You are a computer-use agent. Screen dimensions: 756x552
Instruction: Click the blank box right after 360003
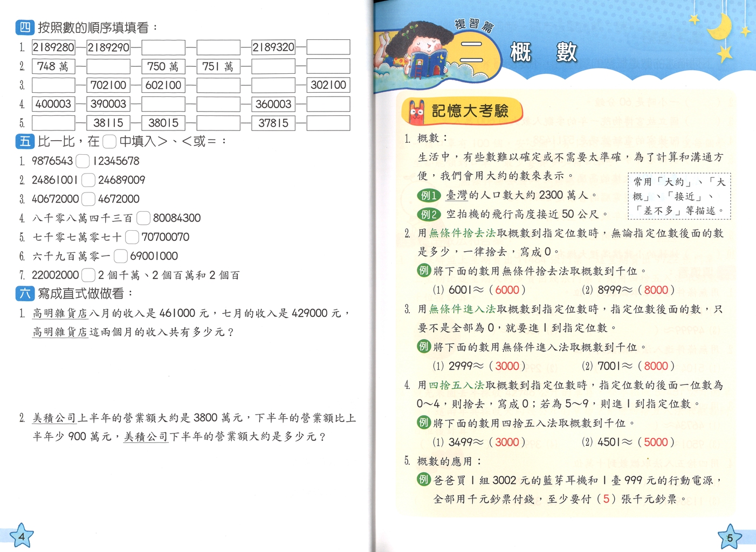tap(328, 104)
